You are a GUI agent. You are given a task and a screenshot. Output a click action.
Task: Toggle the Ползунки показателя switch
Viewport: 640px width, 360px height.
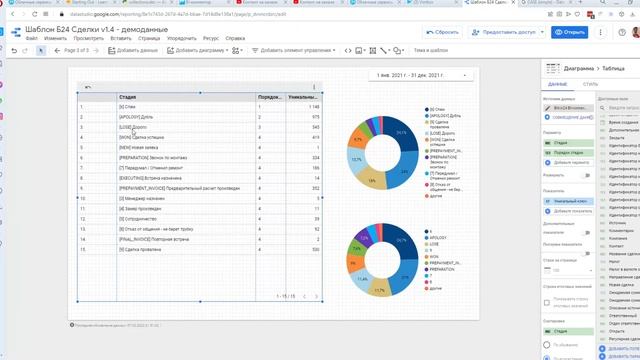(x=587, y=253)
